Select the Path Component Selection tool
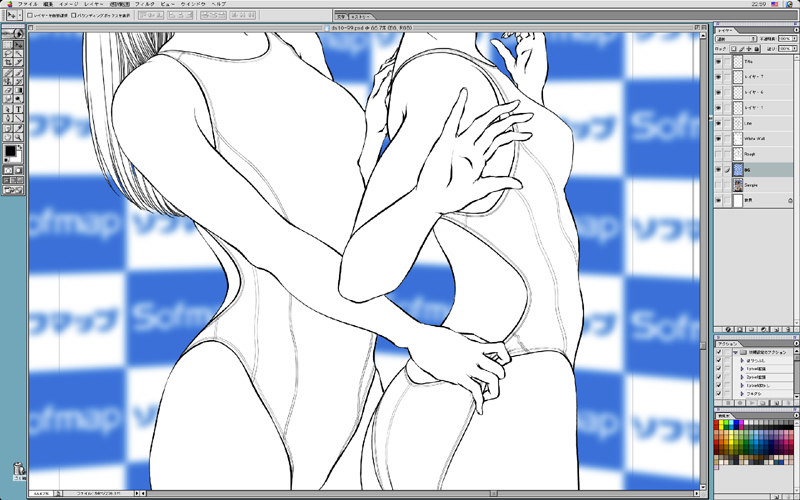The image size is (800, 500). pos(8,109)
